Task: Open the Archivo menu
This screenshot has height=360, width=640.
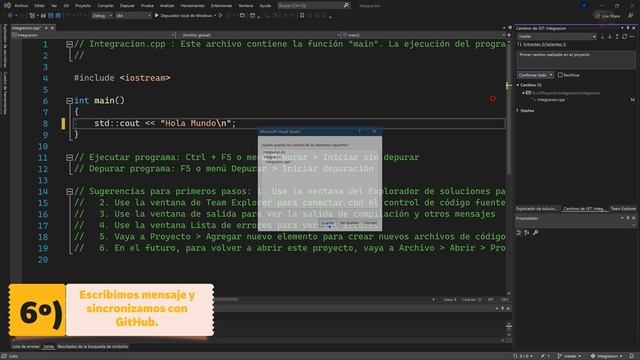Action: coord(21,6)
